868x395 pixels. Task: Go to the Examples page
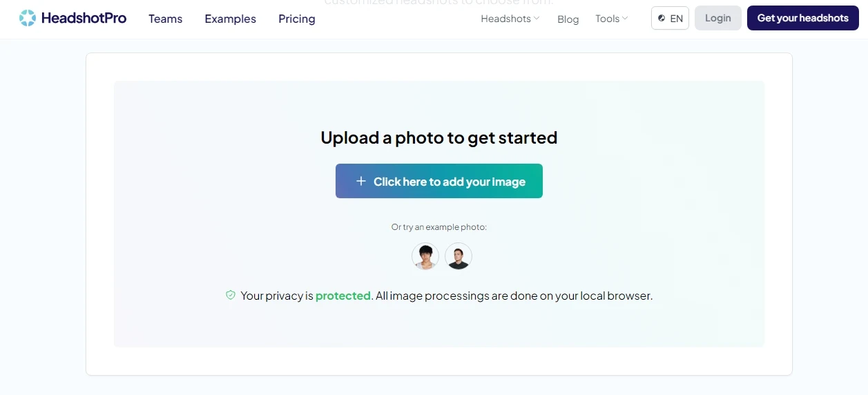(231, 19)
